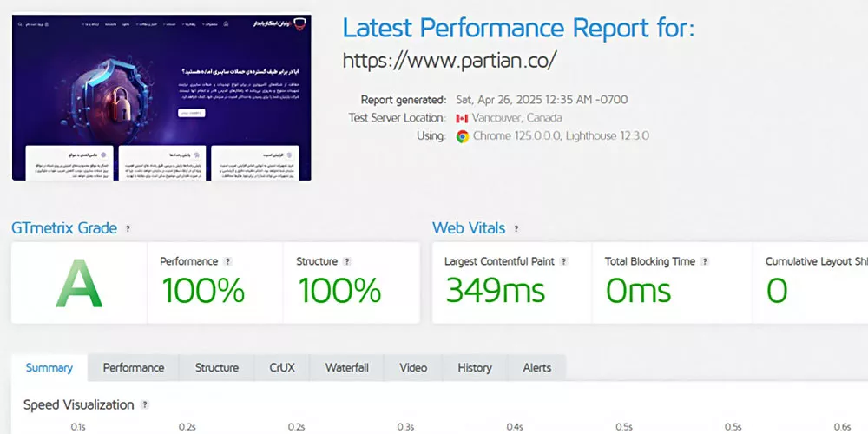868x434 pixels.
Task: Click the Speed Visualization help icon
Action: 145,405
